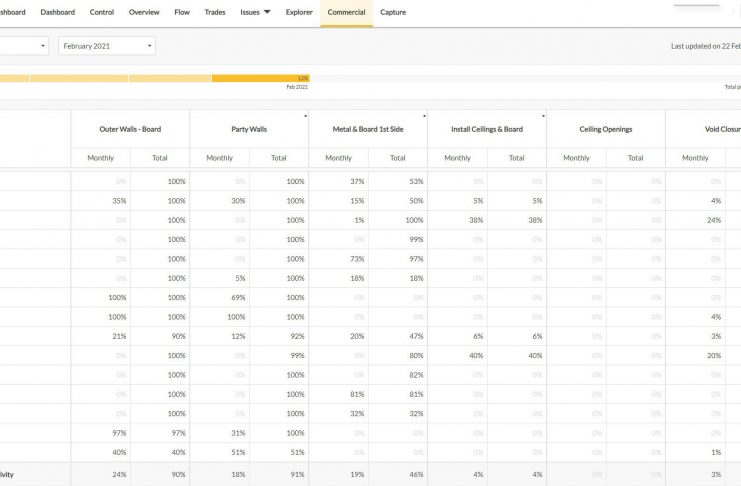
Task: Expand the left partially hidden dropdown
Action: [24, 46]
